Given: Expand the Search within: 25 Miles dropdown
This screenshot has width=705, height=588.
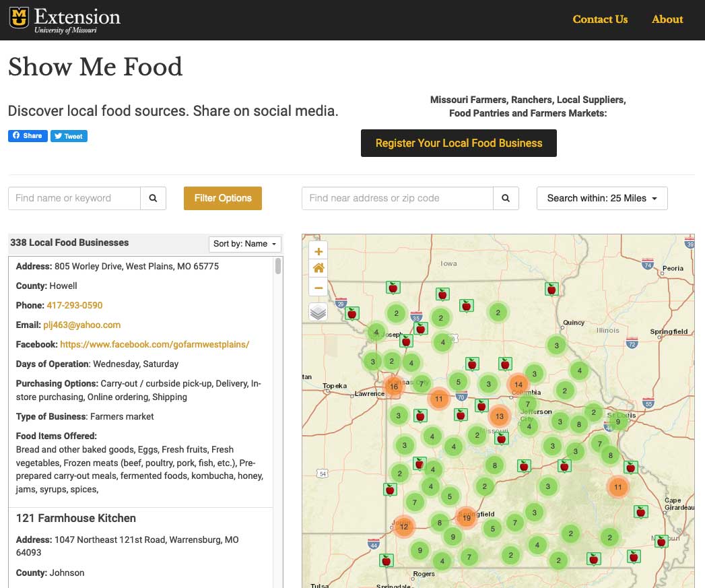Looking at the screenshot, I should pyautogui.click(x=601, y=198).
